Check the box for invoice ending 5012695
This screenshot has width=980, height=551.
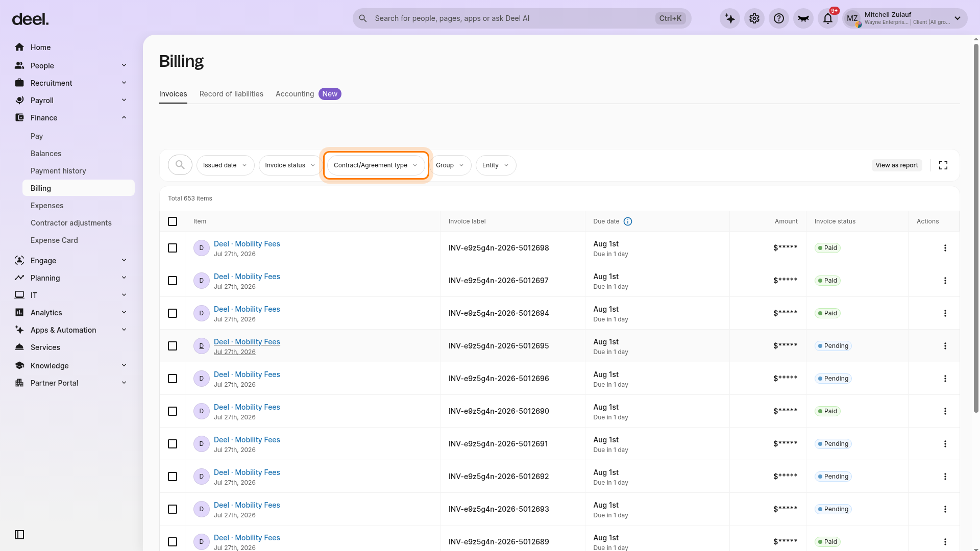point(173,346)
